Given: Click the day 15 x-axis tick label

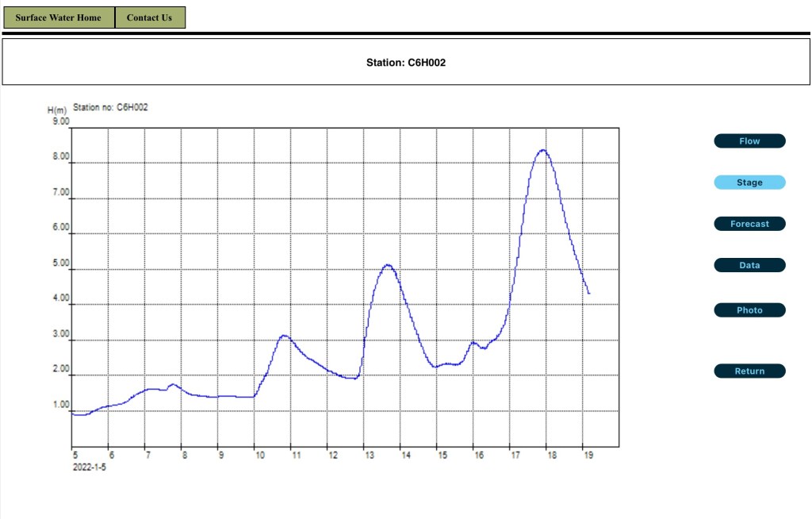Looking at the screenshot, I should 442,456.
